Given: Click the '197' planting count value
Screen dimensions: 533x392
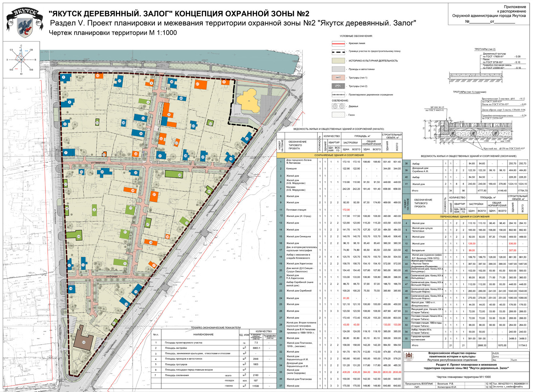Looking at the screenshot, I should pyautogui.click(x=256, y=381).
